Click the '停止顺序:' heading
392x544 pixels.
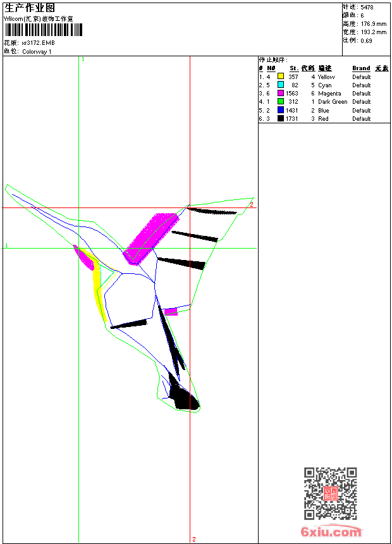273,59
